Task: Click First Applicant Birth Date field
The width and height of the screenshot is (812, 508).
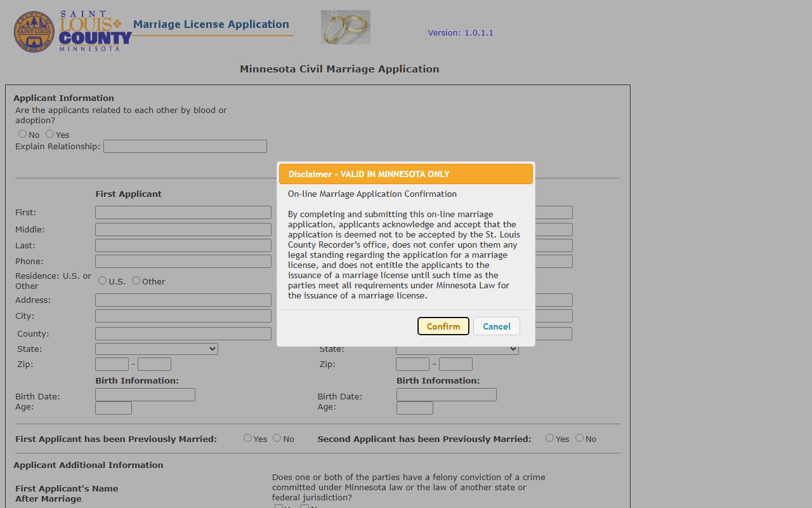Action: pos(145,395)
